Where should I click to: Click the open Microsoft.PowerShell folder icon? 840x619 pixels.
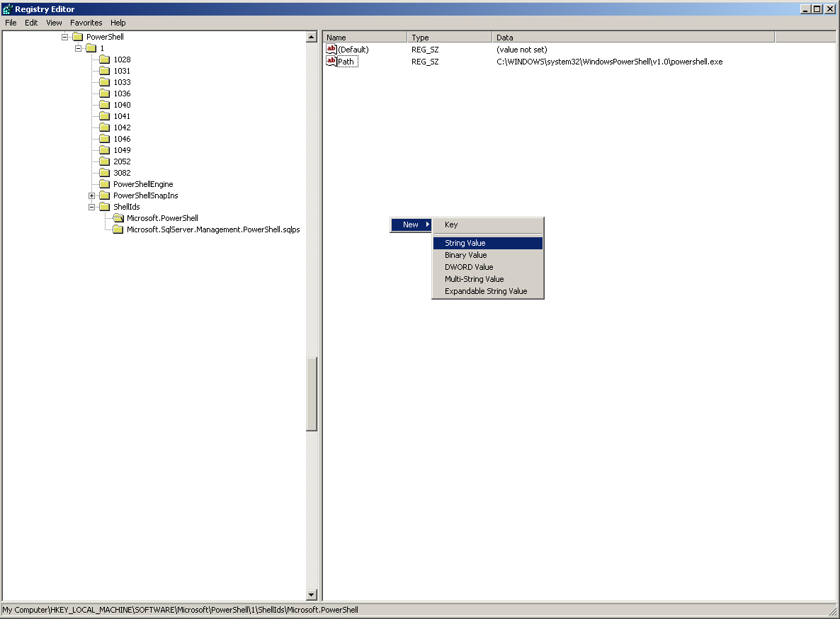118,218
